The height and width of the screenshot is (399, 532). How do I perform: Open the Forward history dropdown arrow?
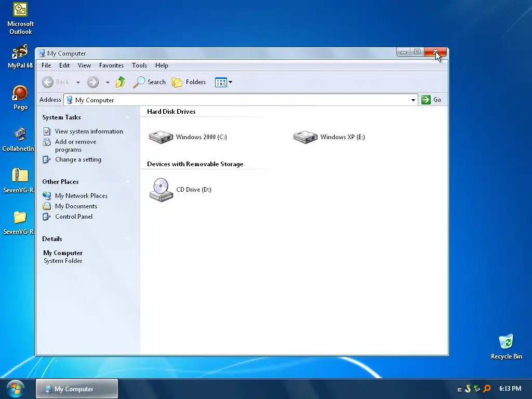[108, 83]
